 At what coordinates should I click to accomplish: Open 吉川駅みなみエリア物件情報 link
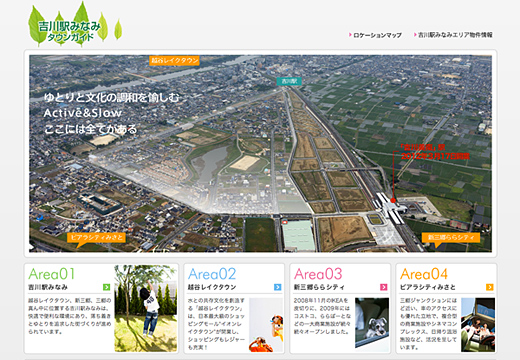click(455, 35)
